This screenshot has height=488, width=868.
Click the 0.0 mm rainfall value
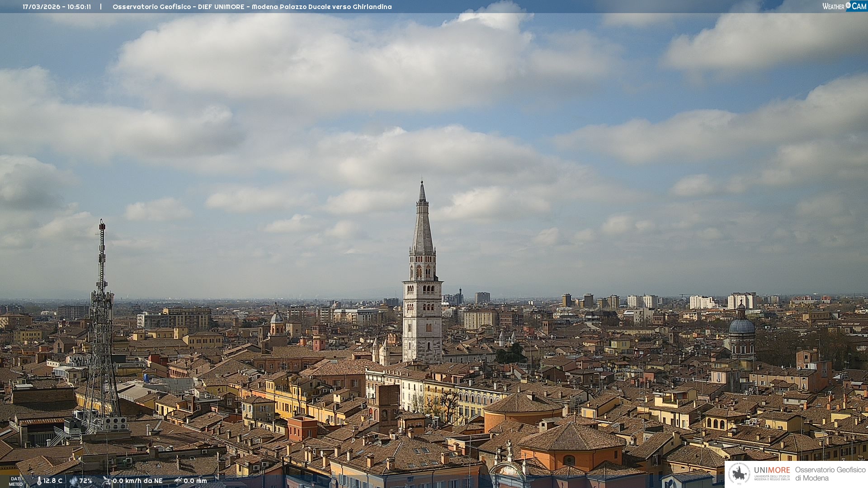[x=195, y=481]
